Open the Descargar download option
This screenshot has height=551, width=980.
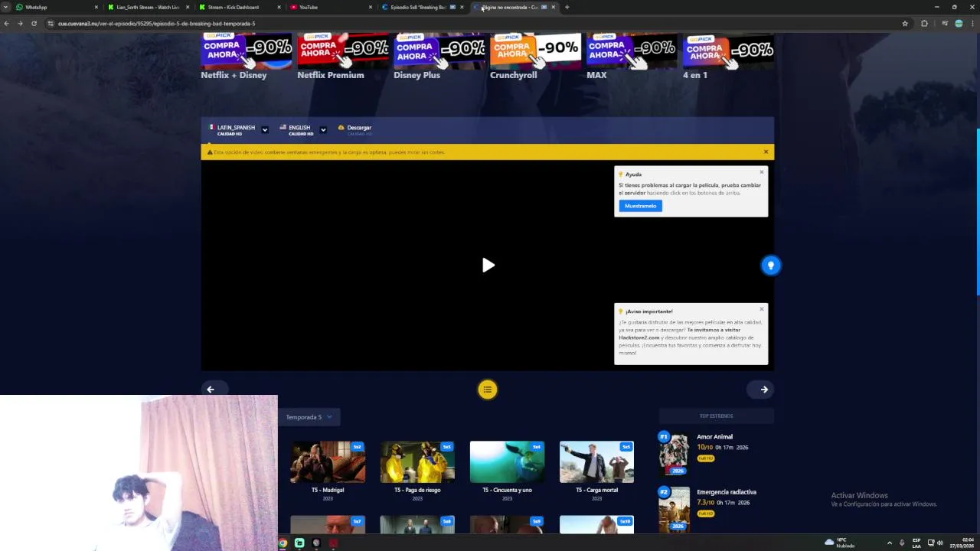[x=355, y=129]
